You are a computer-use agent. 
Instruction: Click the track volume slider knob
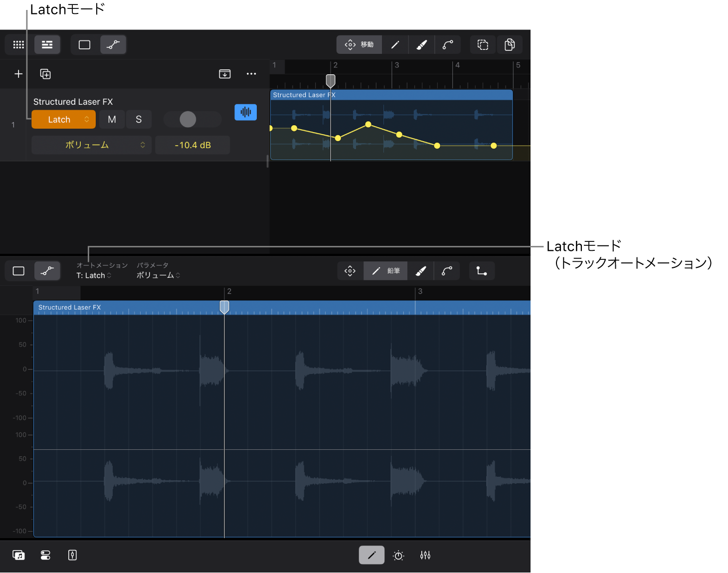188,119
